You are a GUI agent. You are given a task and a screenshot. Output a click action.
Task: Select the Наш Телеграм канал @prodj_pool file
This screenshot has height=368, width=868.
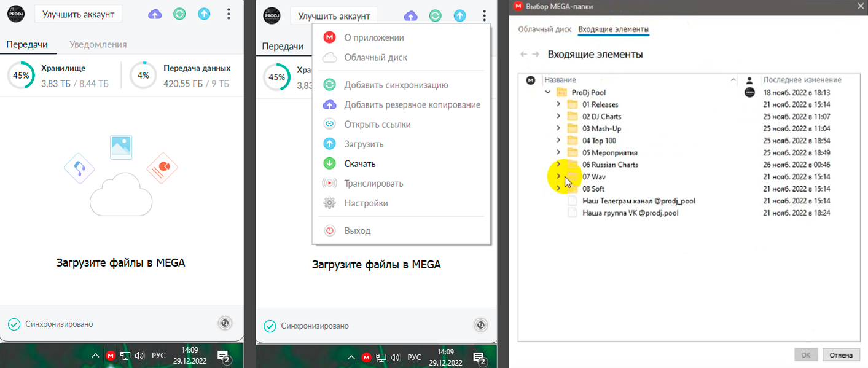tap(638, 201)
